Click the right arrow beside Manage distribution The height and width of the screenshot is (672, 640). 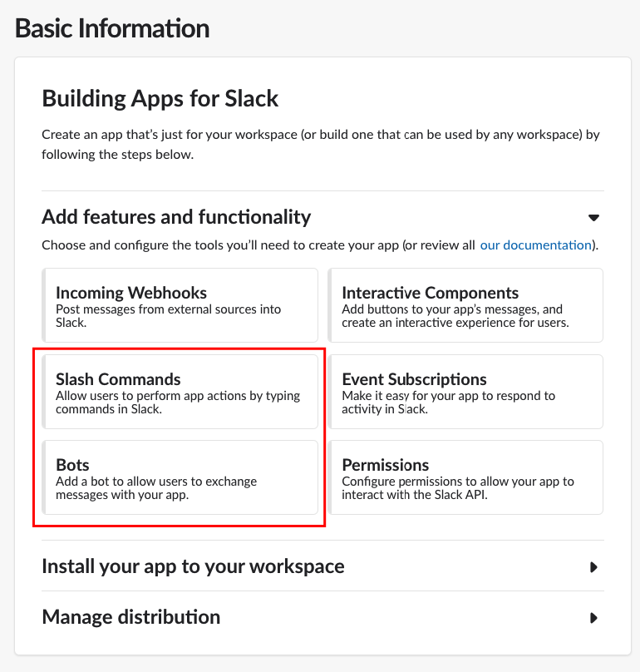click(594, 617)
